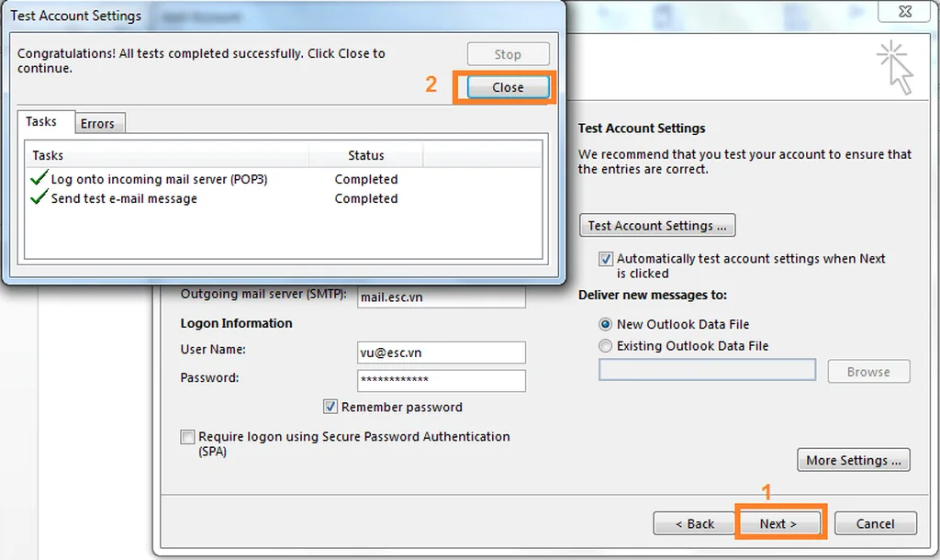Click the green check beside Send test e-mail message
Screen dimensions: 940x560
(x=39, y=196)
